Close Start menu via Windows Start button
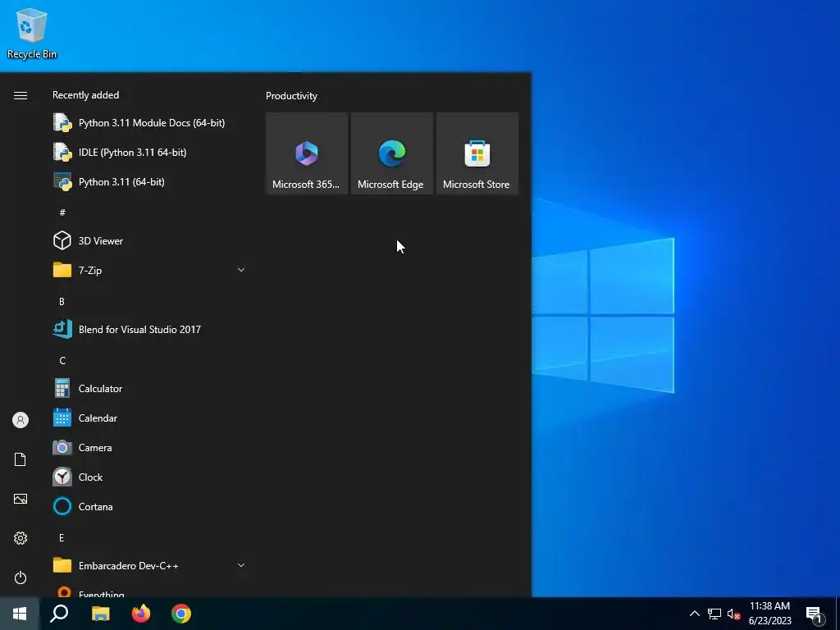 click(x=20, y=614)
